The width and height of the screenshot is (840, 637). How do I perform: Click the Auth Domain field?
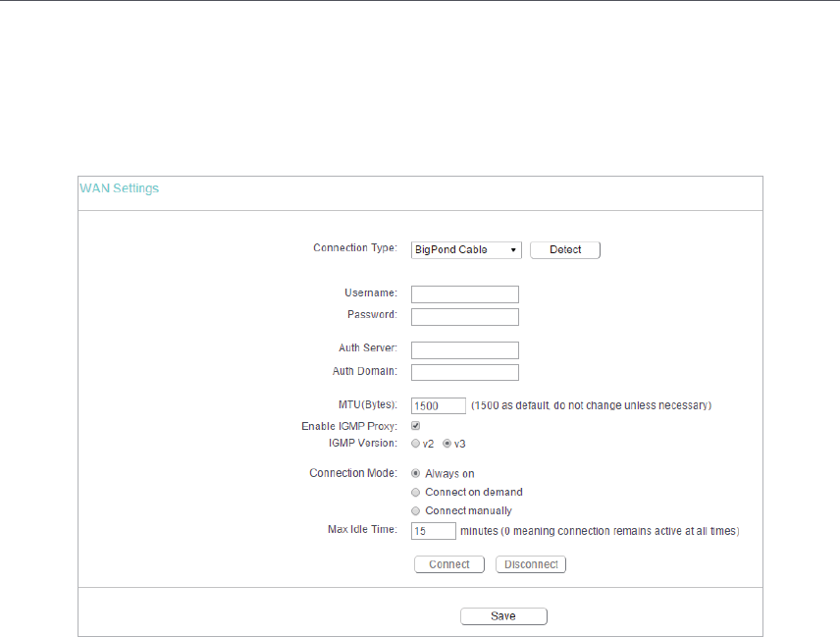click(465, 372)
